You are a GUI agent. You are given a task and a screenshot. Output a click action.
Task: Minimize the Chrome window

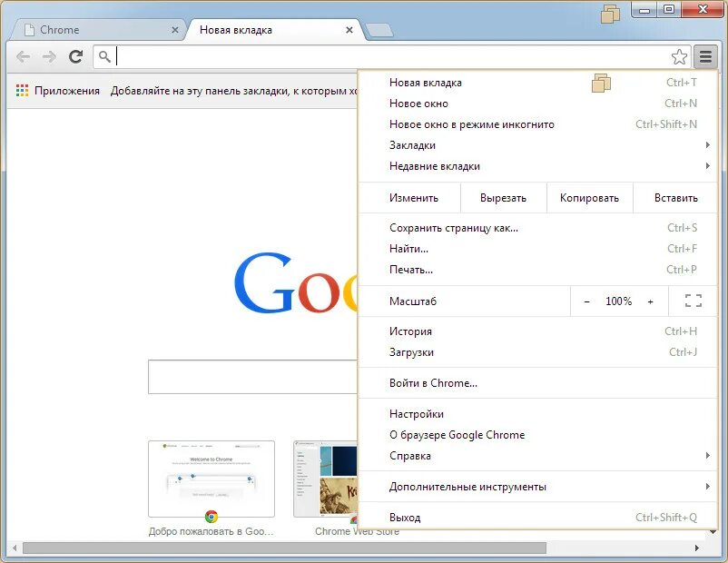[x=644, y=9]
